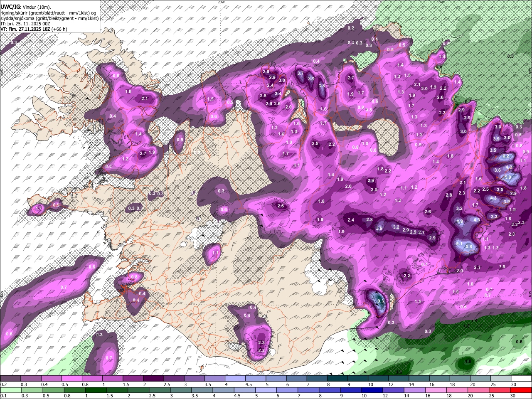Click the 5.1 value on the map
The width and height of the screenshot is (532, 399).
(459, 244)
